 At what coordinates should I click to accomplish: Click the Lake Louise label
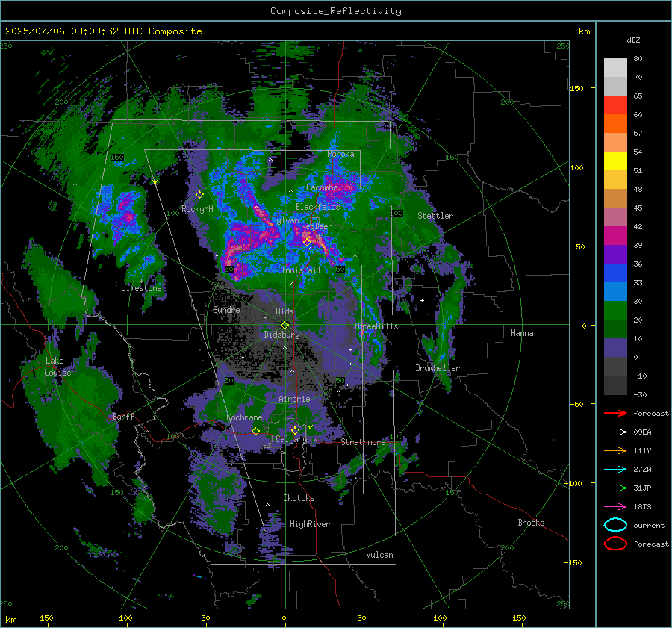coord(57,367)
